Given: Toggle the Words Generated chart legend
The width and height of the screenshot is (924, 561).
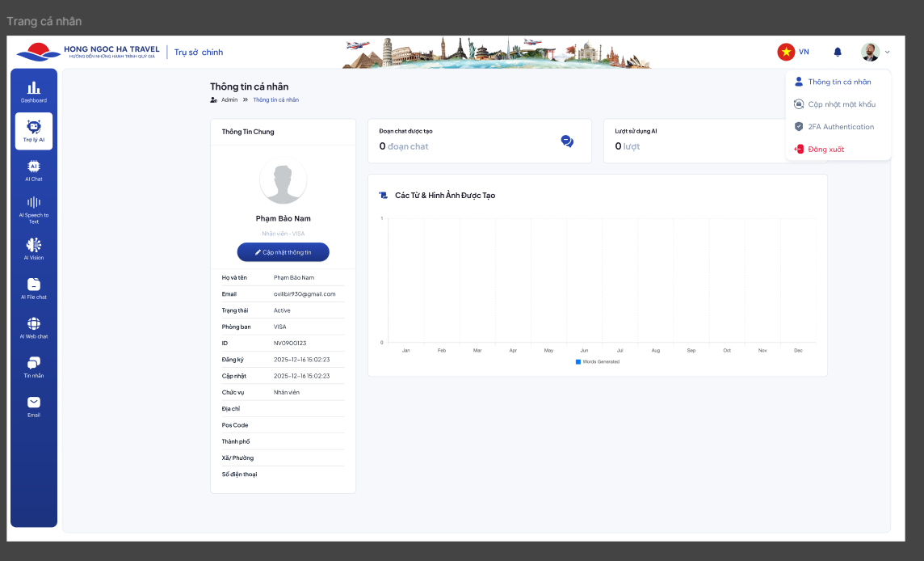Looking at the screenshot, I should pyautogui.click(x=598, y=361).
